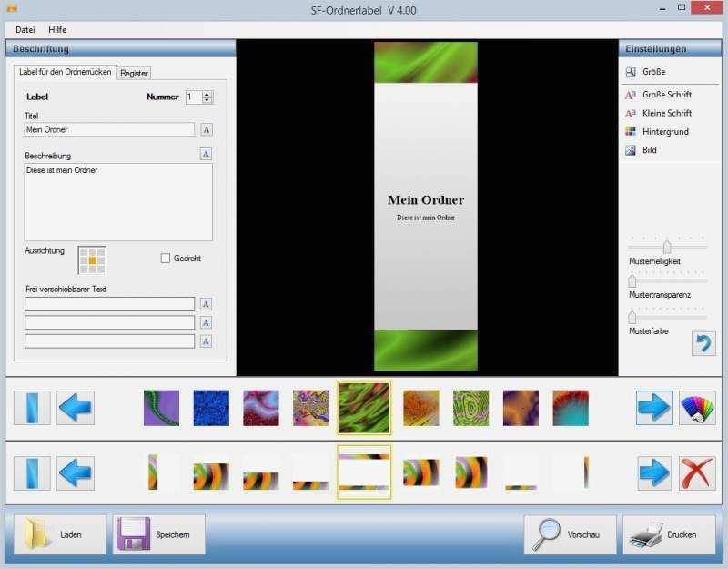
Task: Select the red teal pattern thumbnail
Action: point(571,408)
